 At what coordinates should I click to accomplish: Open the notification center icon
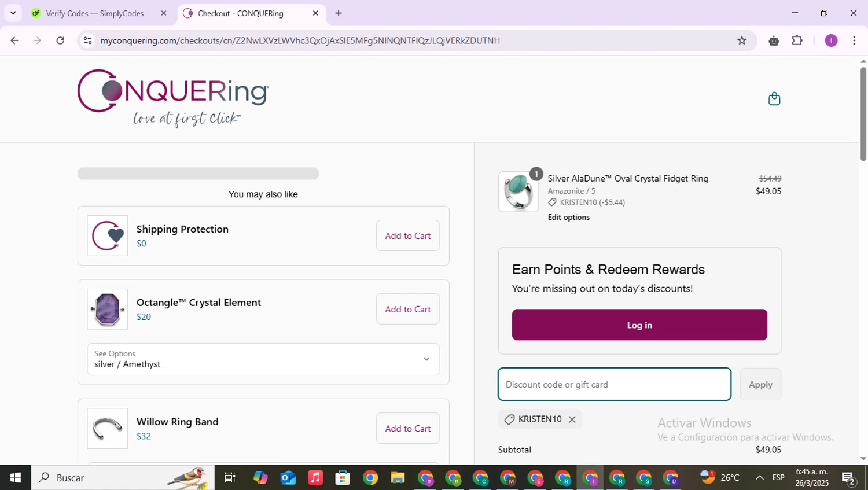pyautogui.click(x=849, y=478)
